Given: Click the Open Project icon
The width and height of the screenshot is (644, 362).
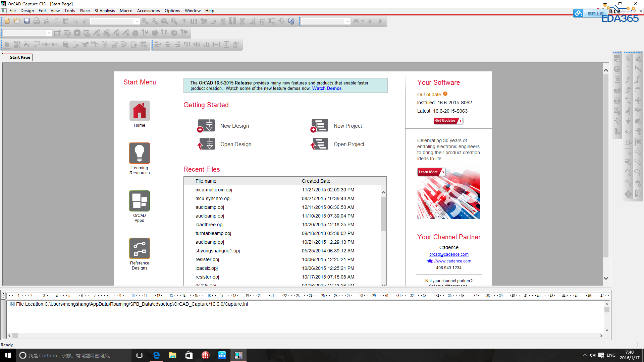Looking at the screenshot, I should (x=319, y=144).
